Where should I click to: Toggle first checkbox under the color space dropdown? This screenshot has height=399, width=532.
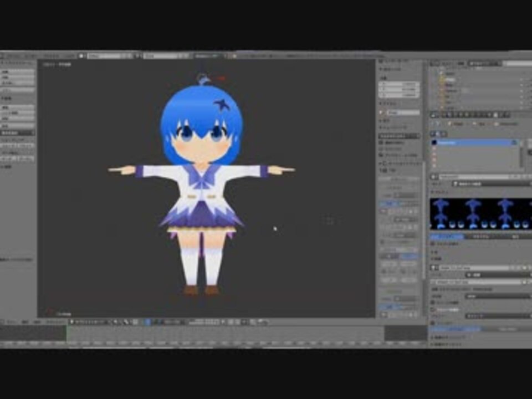click(433, 303)
